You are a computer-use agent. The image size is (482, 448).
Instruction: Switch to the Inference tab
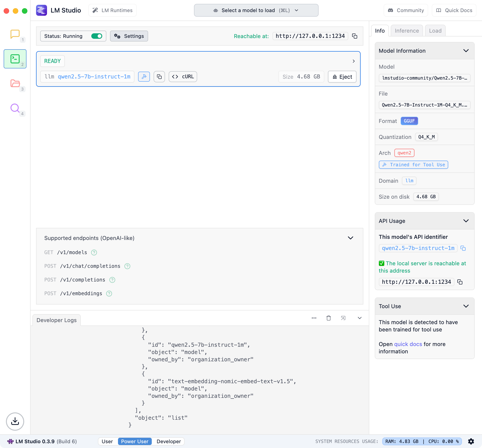(x=406, y=31)
